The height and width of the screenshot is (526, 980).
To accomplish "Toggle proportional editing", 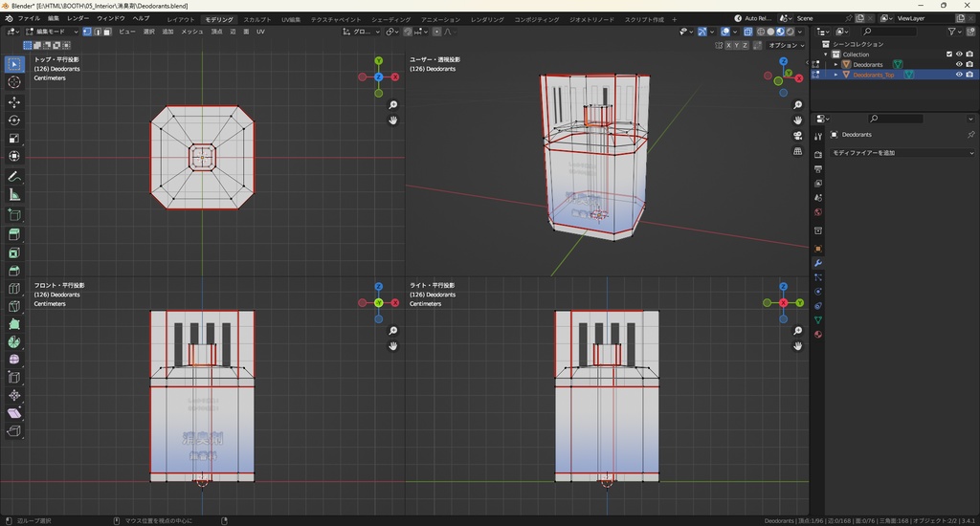I will click(436, 32).
